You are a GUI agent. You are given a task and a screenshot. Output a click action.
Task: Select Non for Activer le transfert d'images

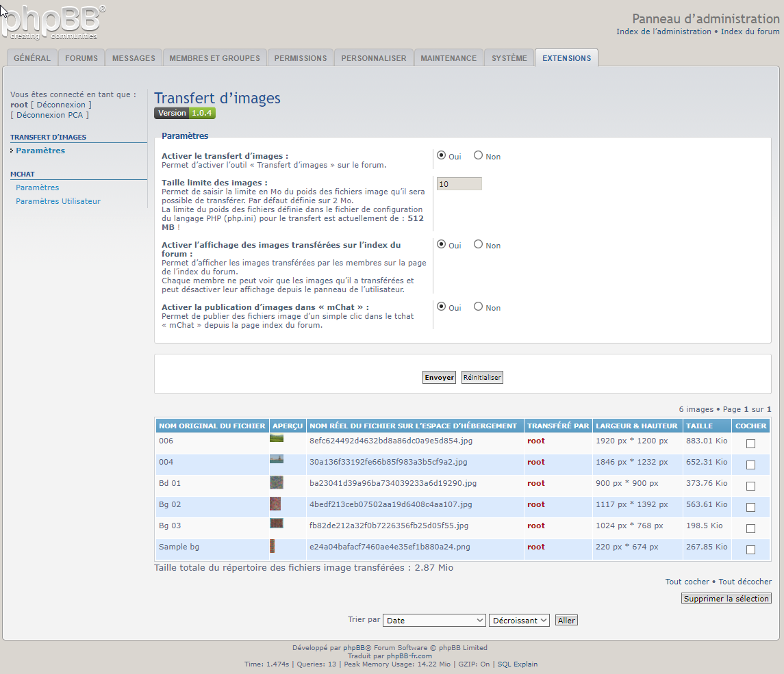[x=479, y=155]
